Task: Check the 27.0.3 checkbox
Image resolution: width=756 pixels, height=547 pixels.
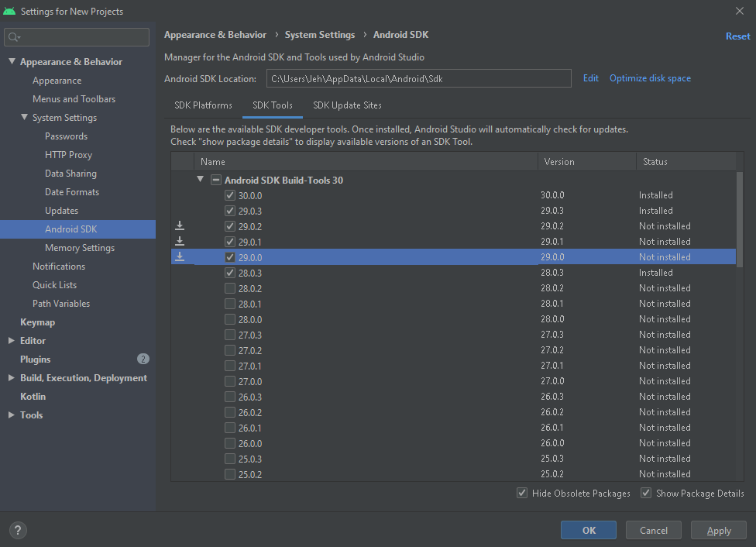Action: [230, 335]
